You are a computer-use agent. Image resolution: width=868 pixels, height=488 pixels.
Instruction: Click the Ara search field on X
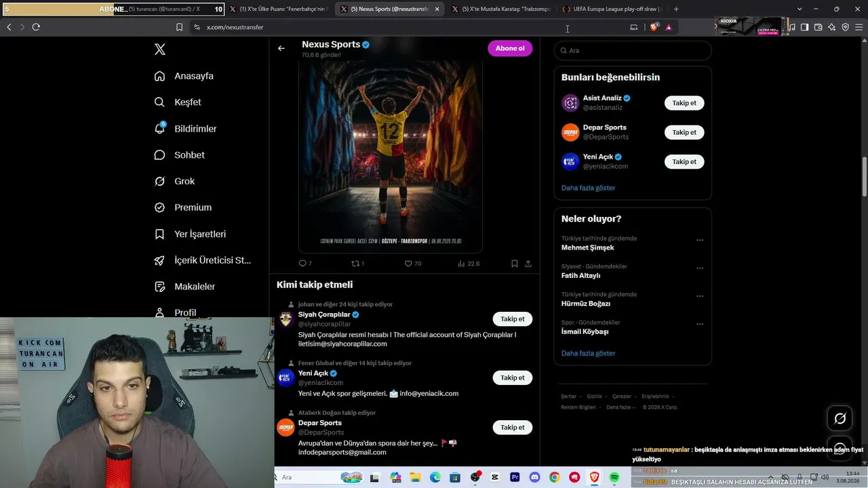point(633,51)
